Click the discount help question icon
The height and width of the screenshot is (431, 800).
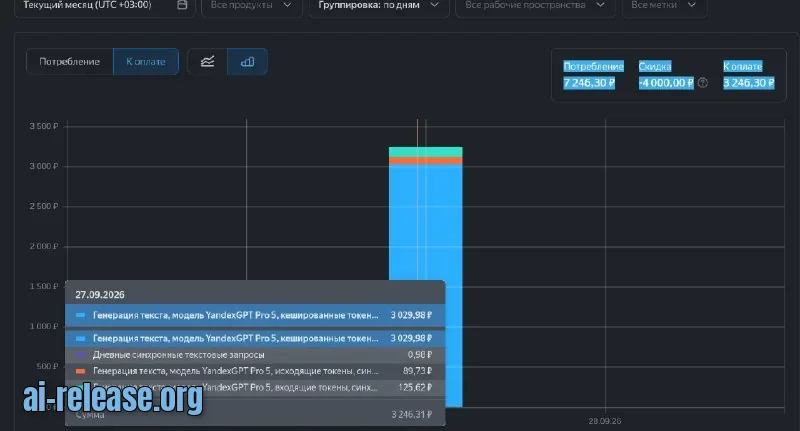coord(703,83)
